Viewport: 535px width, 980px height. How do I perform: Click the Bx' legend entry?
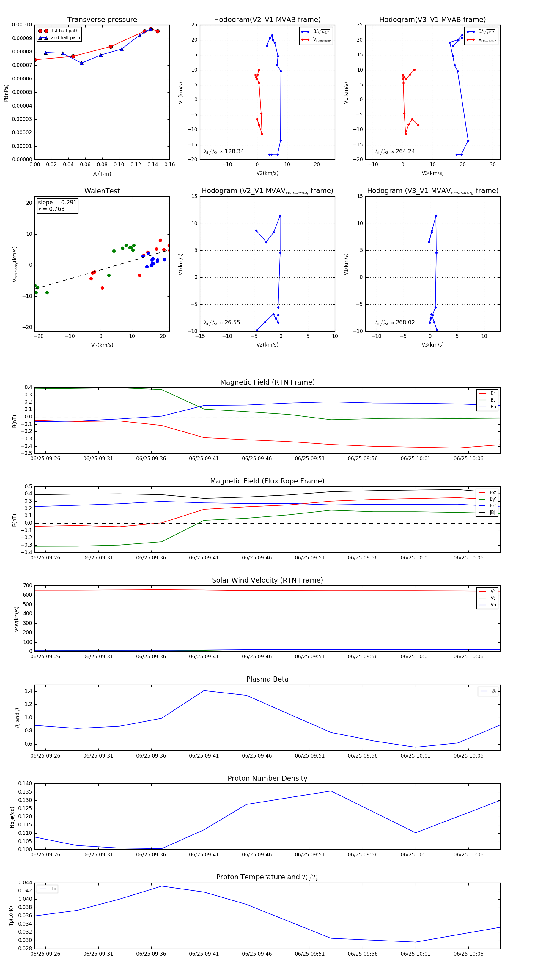pyautogui.click(x=487, y=492)
